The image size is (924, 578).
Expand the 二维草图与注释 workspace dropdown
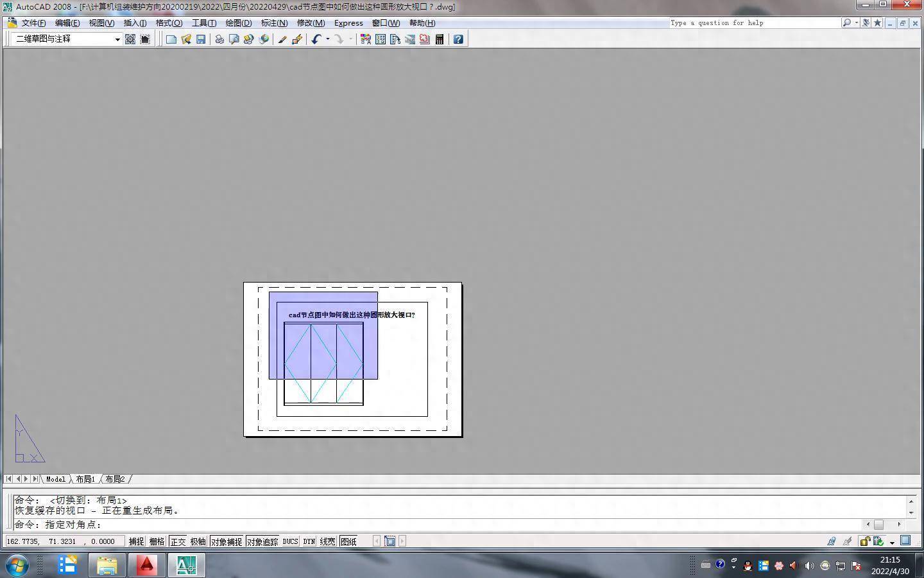pyautogui.click(x=117, y=39)
